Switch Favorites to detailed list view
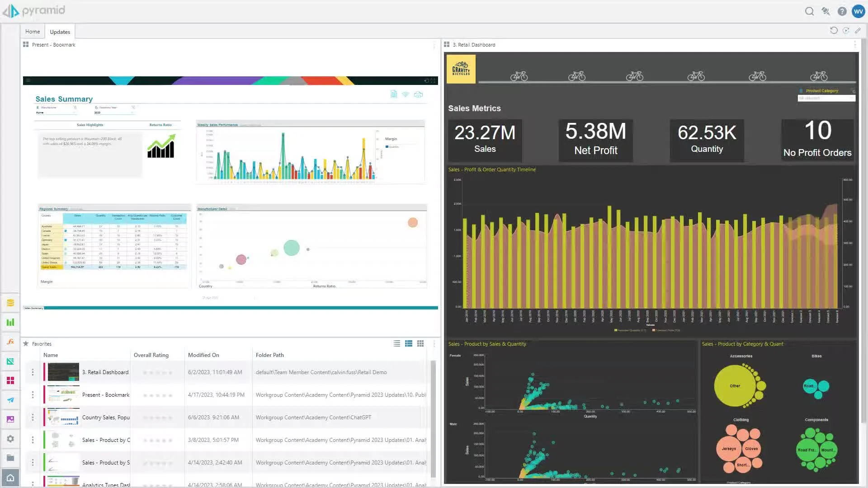 409,344
